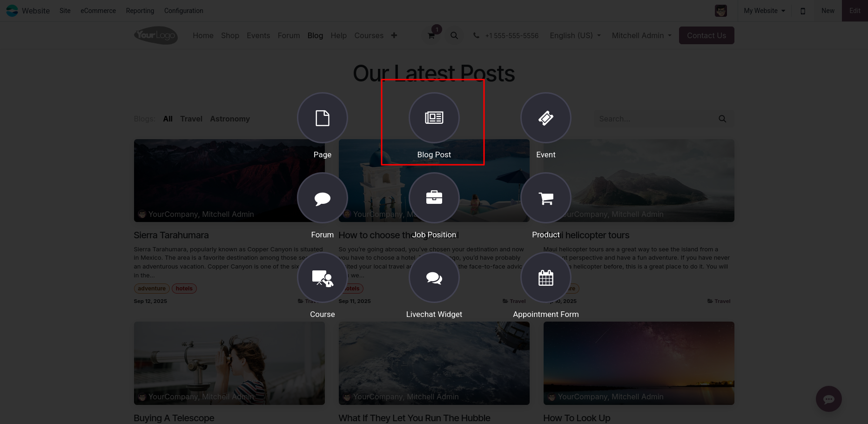The height and width of the screenshot is (424, 868).
Task: Click the Edit button
Action: 855,11
